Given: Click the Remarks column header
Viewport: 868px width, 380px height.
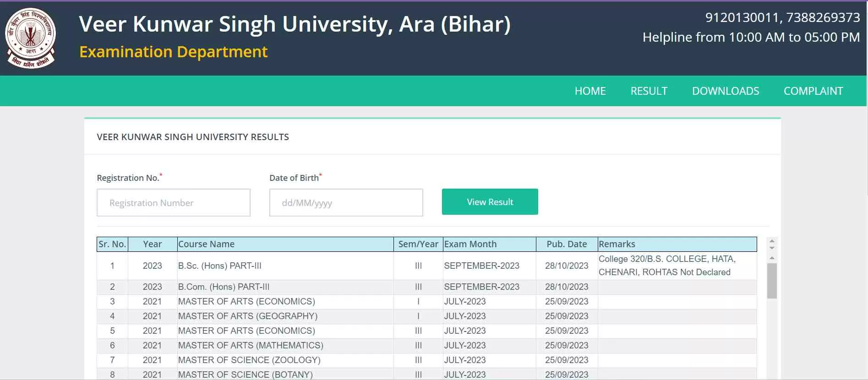Looking at the screenshot, I should point(677,244).
